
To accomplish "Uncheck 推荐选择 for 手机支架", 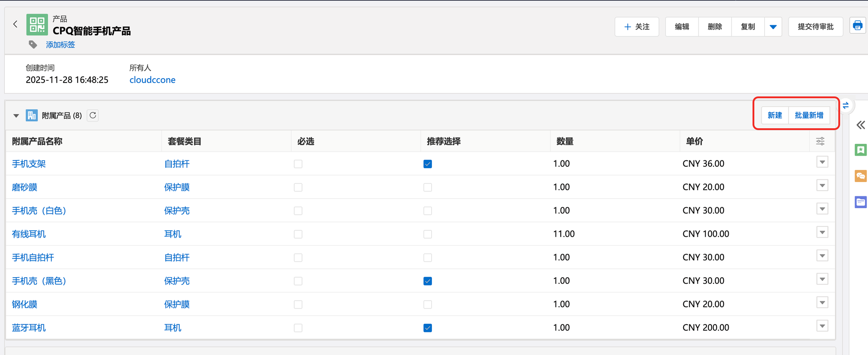I will pos(427,164).
